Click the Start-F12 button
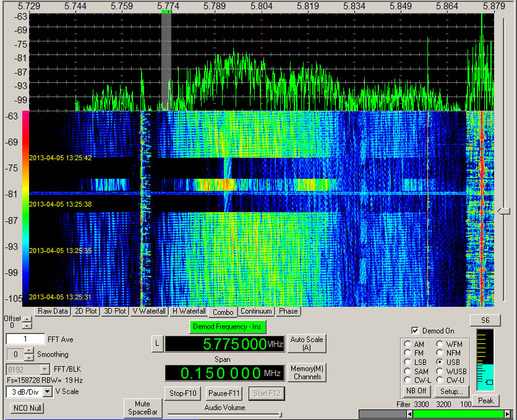Screen dimensions: 517x420 [x=267, y=393]
